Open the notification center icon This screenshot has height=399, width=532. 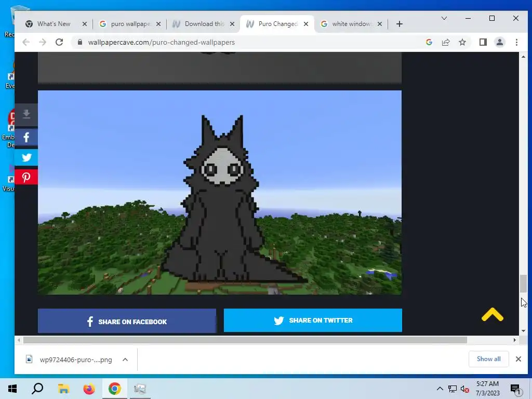[515, 389]
